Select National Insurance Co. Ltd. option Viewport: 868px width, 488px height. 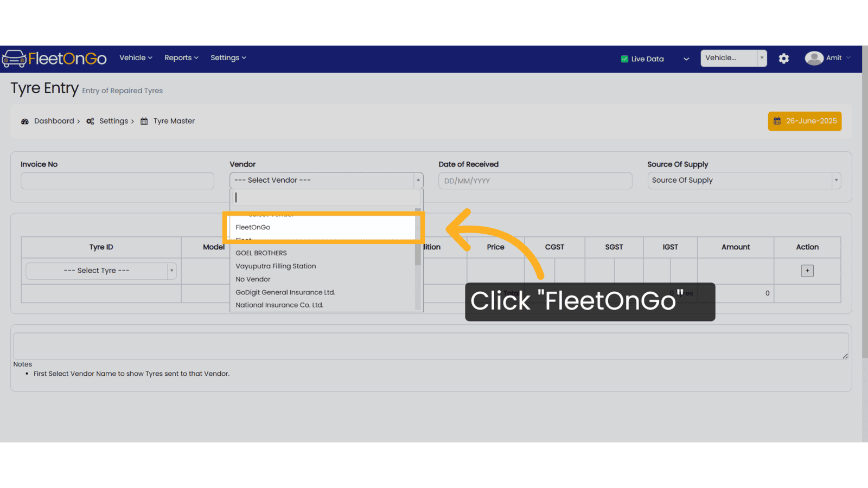pos(322,305)
